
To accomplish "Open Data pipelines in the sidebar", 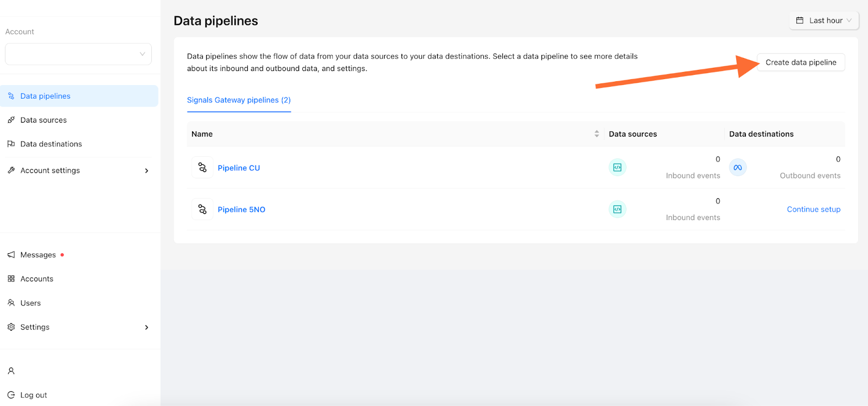I will [79, 96].
